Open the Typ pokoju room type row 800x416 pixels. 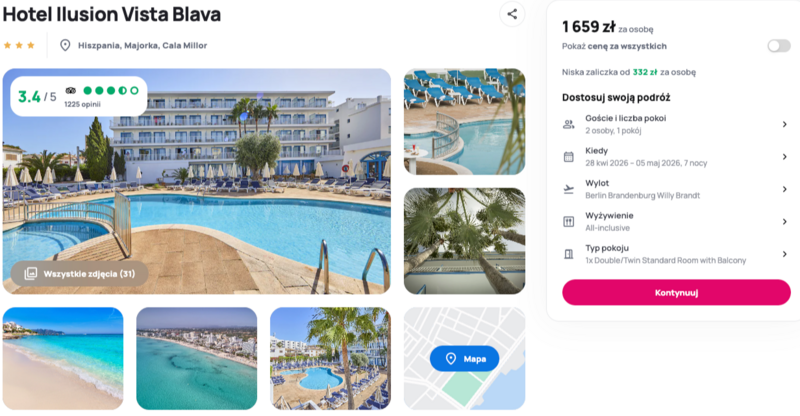[676, 254]
